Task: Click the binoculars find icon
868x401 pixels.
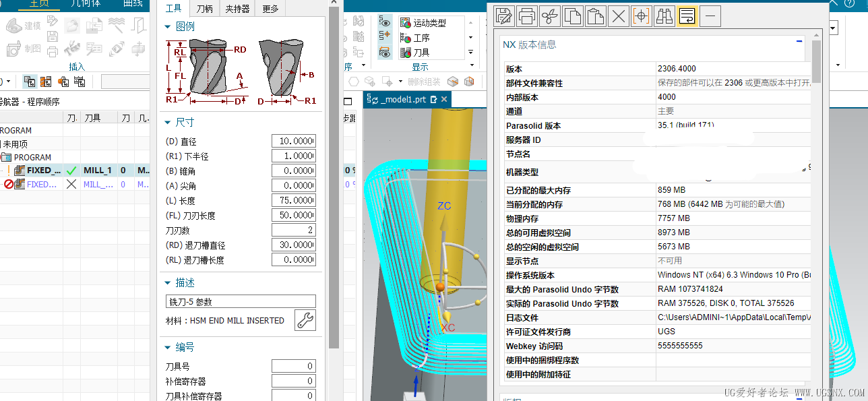Action: [x=664, y=16]
